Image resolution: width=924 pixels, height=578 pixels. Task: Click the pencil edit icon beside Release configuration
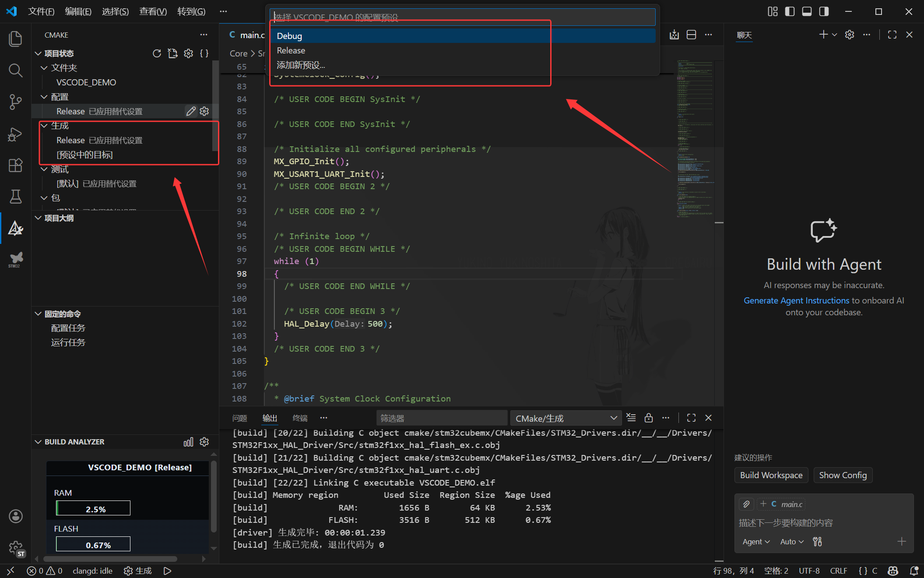(190, 111)
